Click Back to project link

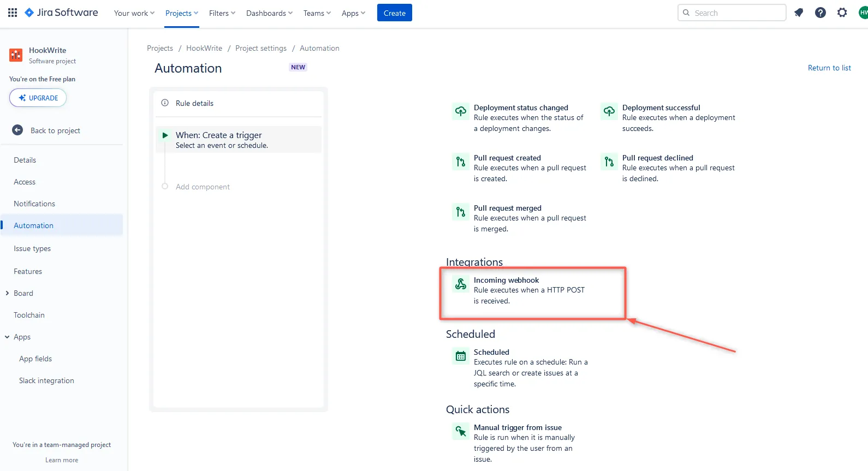pyautogui.click(x=55, y=130)
